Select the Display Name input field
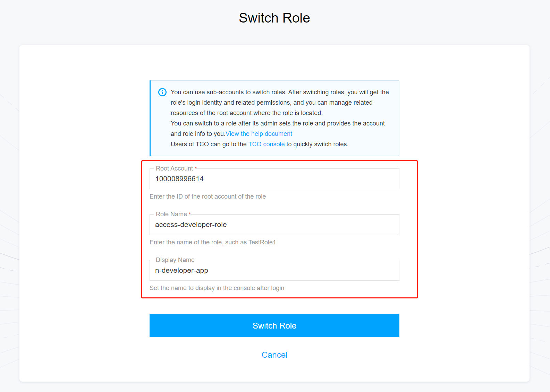This screenshot has width=550, height=392. pyautogui.click(x=274, y=271)
